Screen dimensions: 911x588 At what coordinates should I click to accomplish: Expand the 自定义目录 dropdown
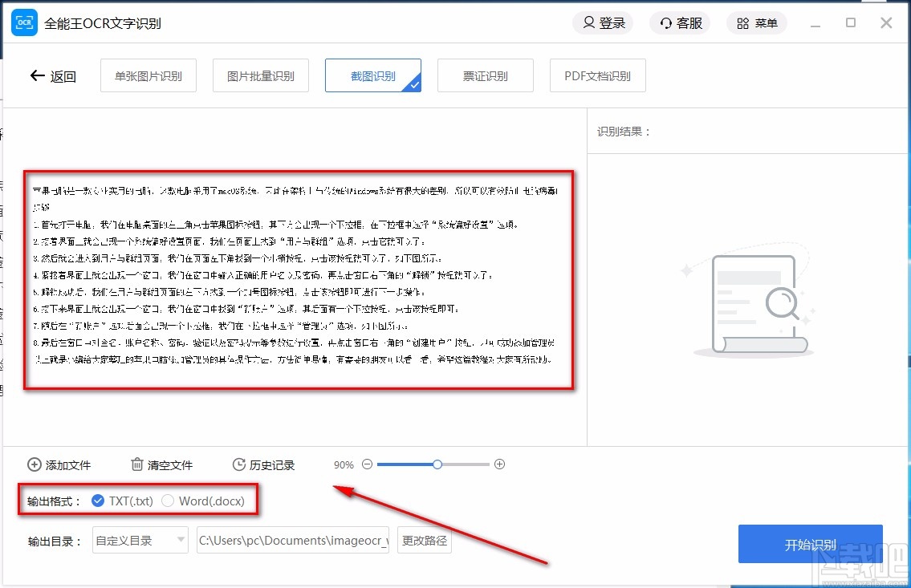(x=140, y=540)
